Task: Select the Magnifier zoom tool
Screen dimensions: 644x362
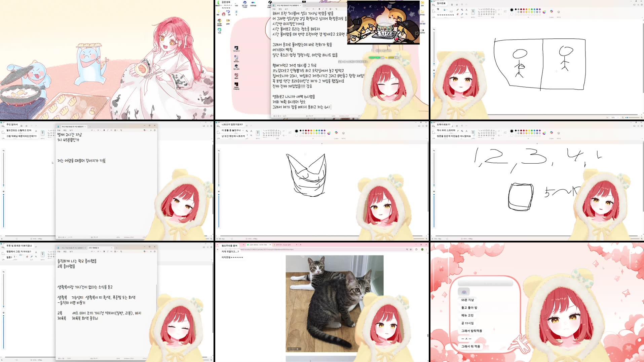Action: pyautogui.click(x=466, y=14)
